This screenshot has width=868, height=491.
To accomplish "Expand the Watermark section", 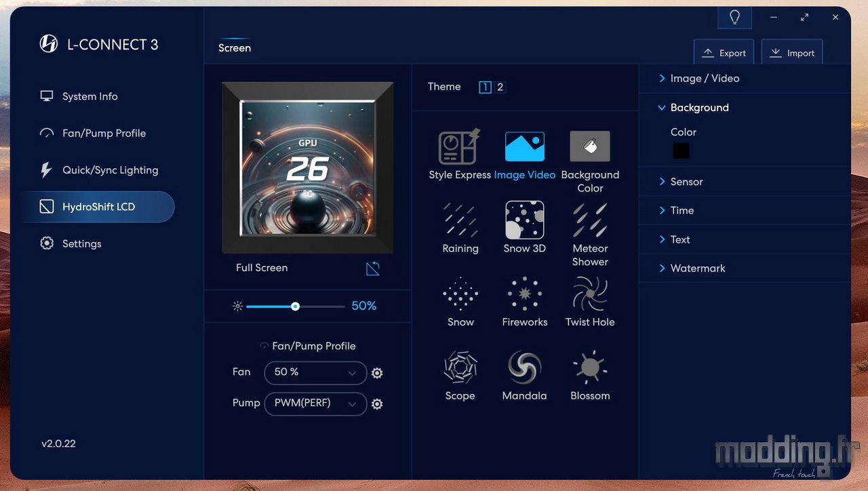I will point(745,268).
